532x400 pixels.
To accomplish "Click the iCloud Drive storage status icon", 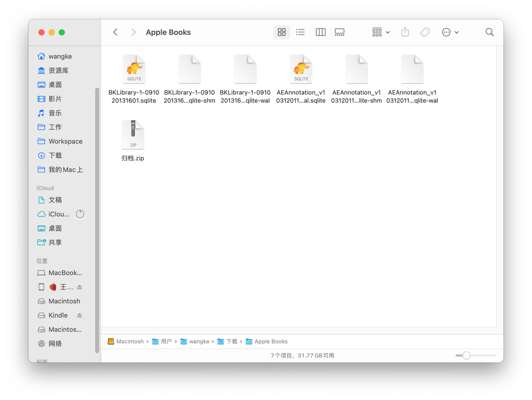I will (x=80, y=214).
